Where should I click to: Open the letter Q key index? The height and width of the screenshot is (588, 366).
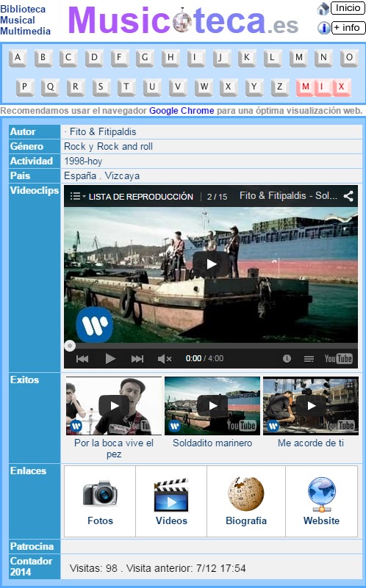(50, 87)
